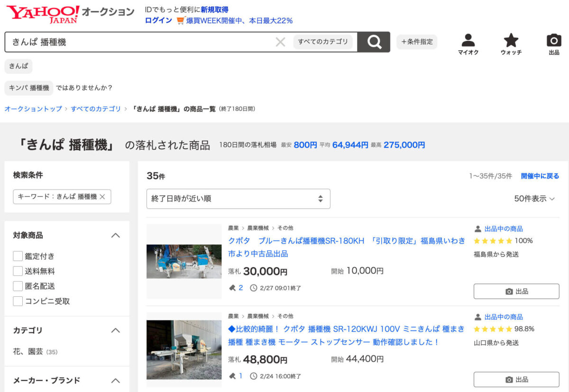Enable the コンビニ受取 checkbox
Viewport: 569px width, 392px height.
(x=18, y=301)
